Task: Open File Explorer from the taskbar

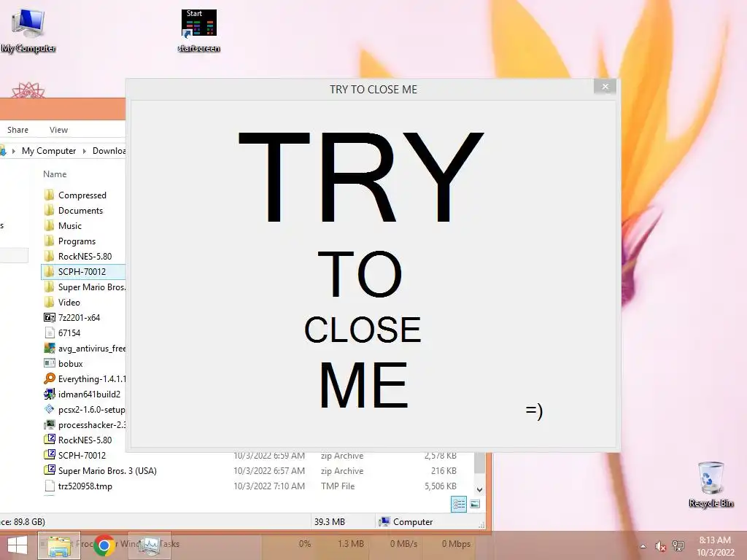Action: 59,545
